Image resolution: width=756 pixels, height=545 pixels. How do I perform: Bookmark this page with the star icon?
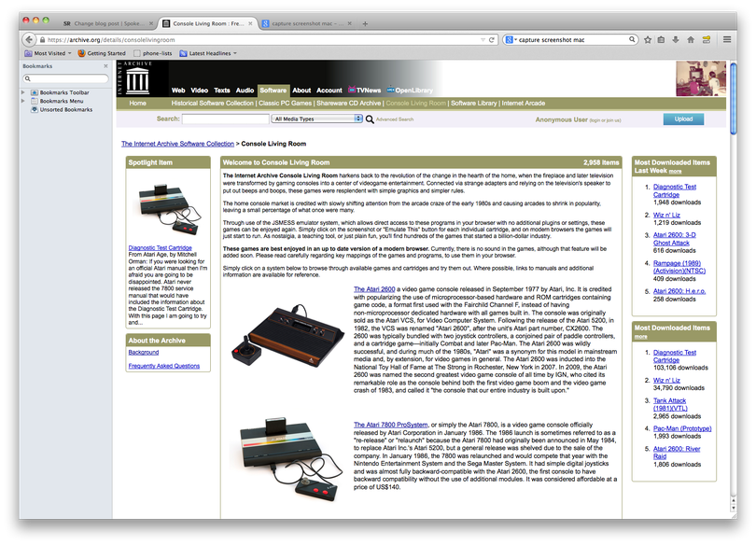pyautogui.click(x=648, y=40)
